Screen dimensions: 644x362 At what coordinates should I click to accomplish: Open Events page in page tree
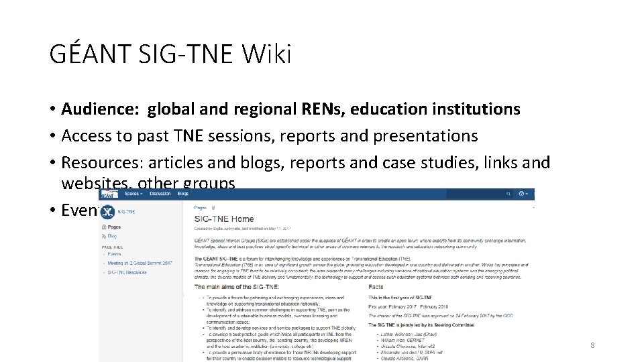click(114, 254)
